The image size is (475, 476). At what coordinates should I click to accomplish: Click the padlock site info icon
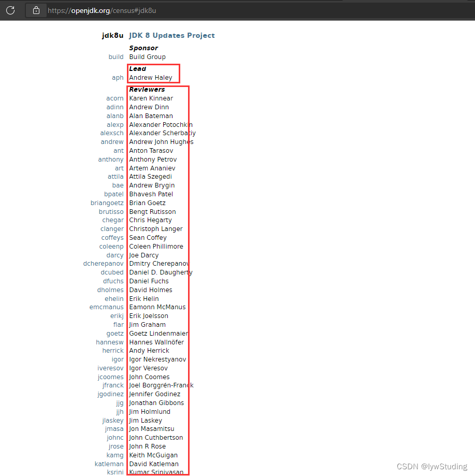(x=36, y=10)
